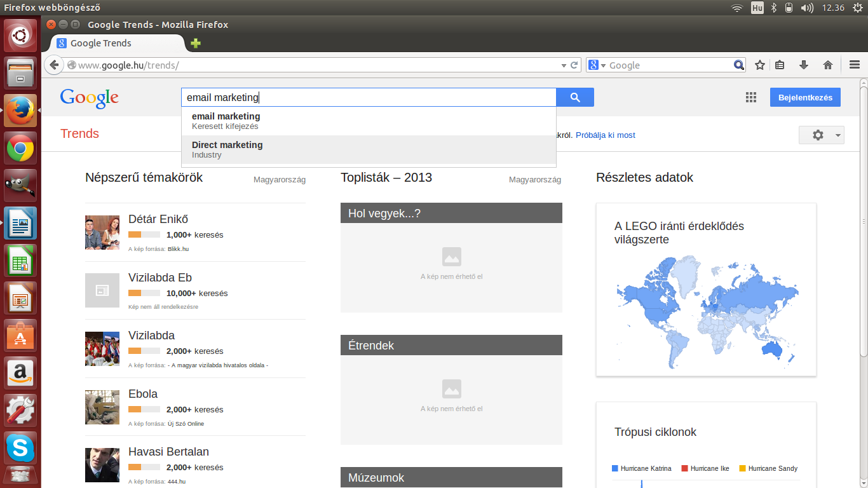Click the Vizilabda team thumbnail photo
868x488 pixels.
tap(102, 349)
